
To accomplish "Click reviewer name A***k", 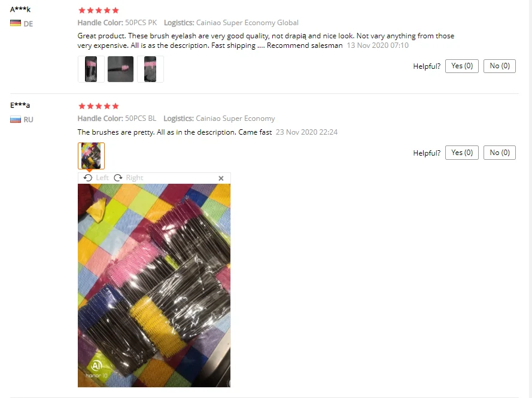I will pos(20,10).
